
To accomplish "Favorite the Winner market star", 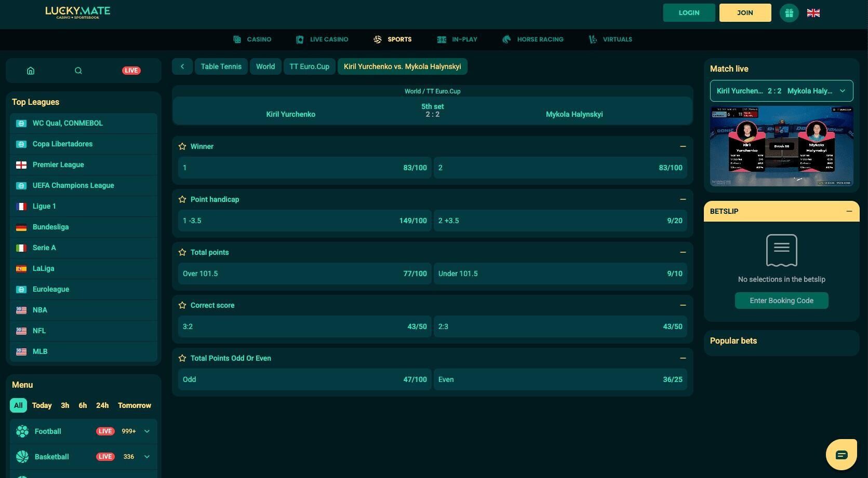I will pyautogui.click(x=182, y=147).
